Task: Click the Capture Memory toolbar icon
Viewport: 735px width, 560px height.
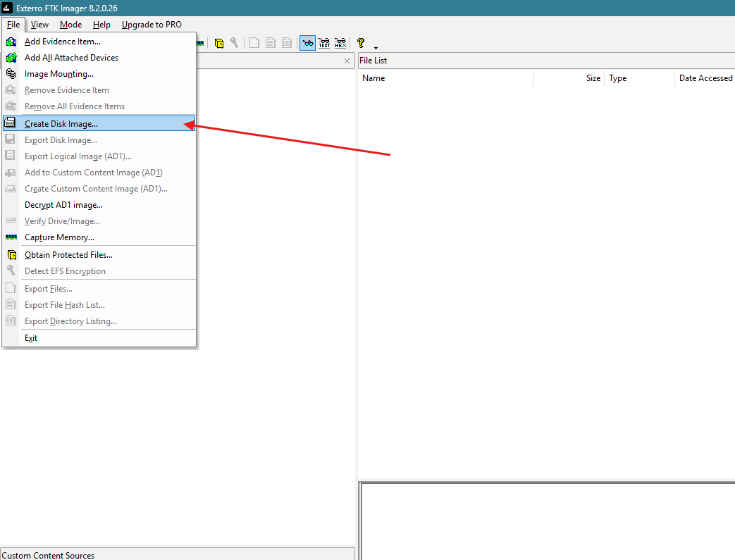Action: pos(200,43)
